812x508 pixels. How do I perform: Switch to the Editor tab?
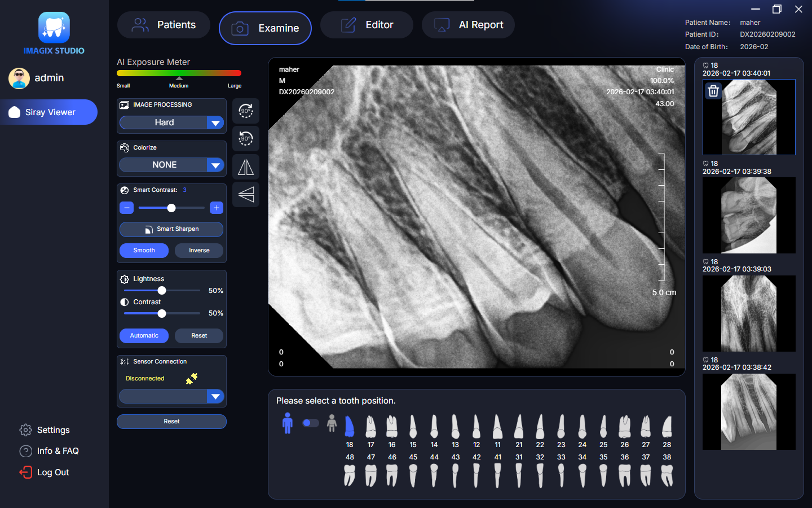pos(367,25)
